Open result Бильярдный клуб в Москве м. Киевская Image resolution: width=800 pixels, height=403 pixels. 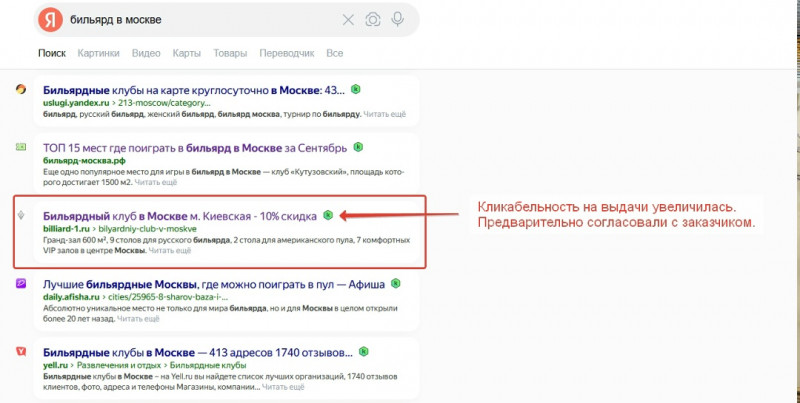[x=180, y=216]
